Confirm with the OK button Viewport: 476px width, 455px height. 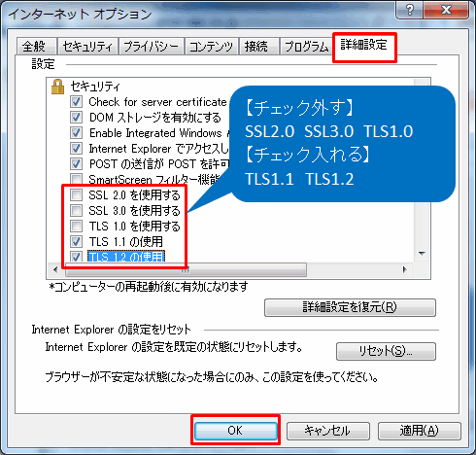[235, 431]
